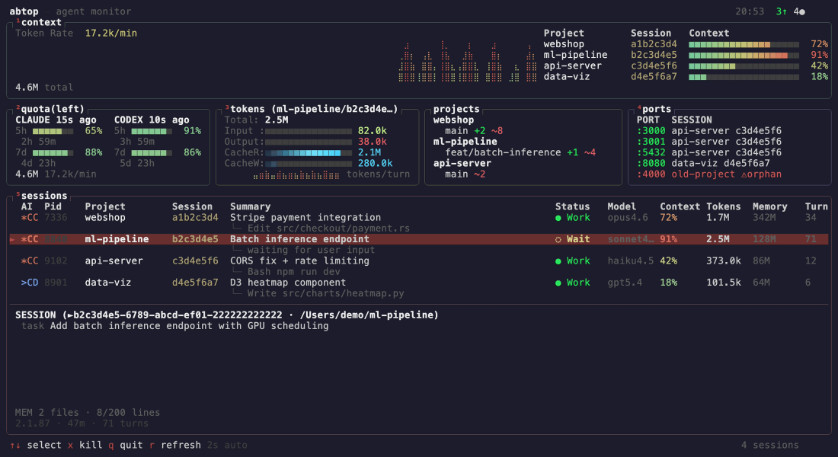Expand feat/batch-inference branch under ml-pipeline
This screenshot has height=457, width=838.
[x=500, y=152]
